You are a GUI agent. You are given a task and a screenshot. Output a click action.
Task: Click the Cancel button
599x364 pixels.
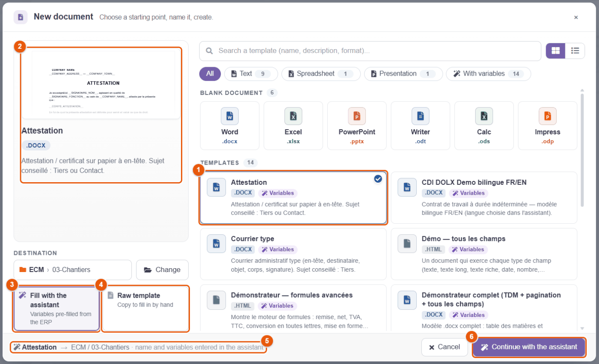pyautogui.click(x=445, y=347)
